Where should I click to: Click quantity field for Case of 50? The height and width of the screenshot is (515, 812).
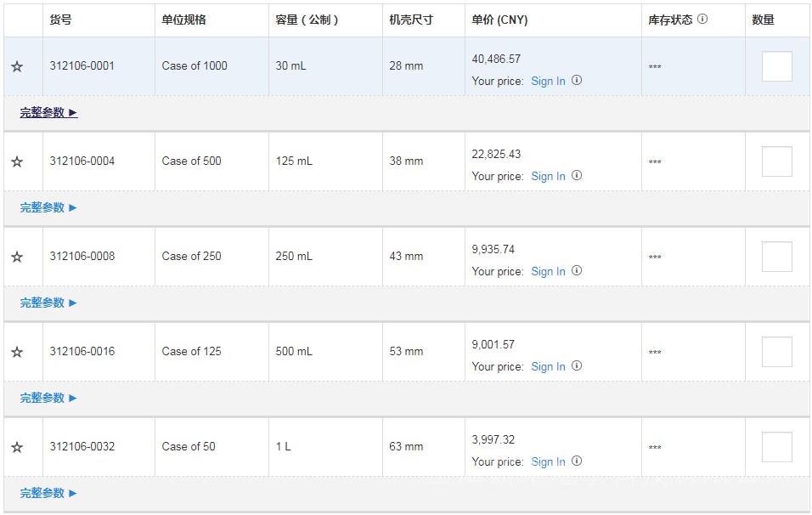(x=776, y=447)
